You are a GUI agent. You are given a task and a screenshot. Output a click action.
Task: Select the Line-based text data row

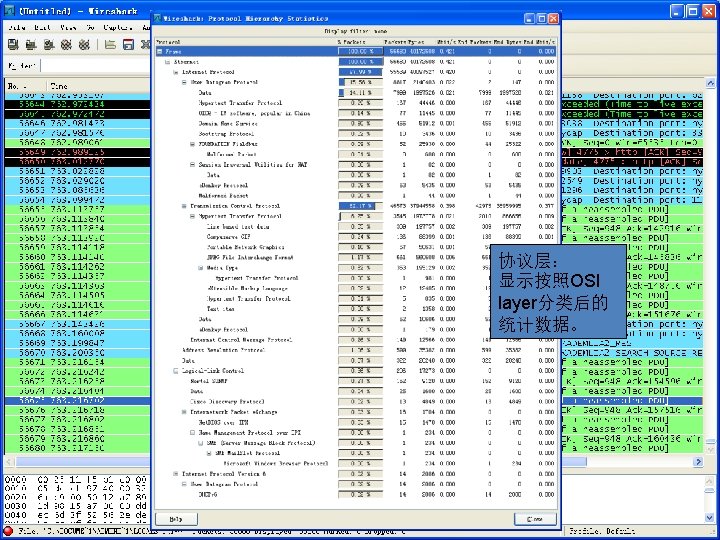coord(356,226)
